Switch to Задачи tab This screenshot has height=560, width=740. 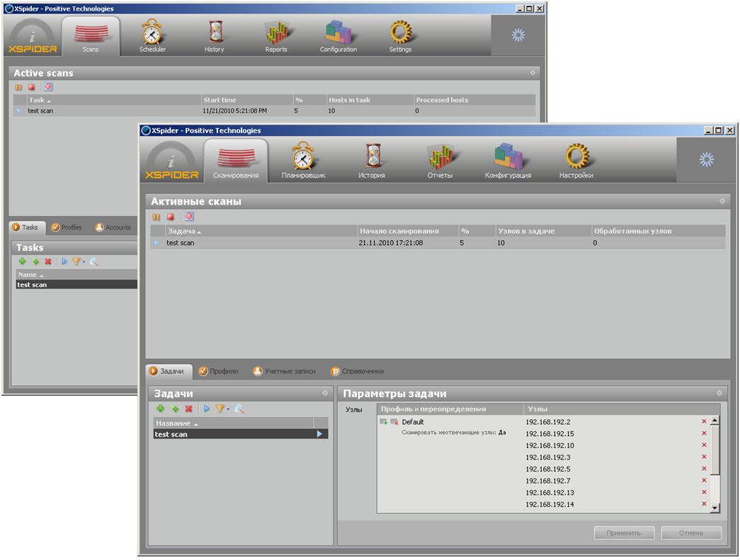(x=169, y=371)
